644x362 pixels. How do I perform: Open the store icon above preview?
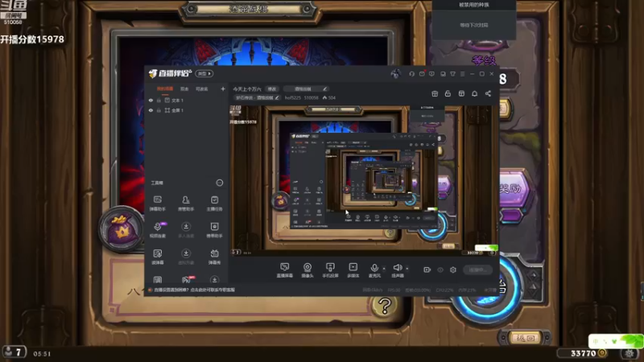coord(461,93)
